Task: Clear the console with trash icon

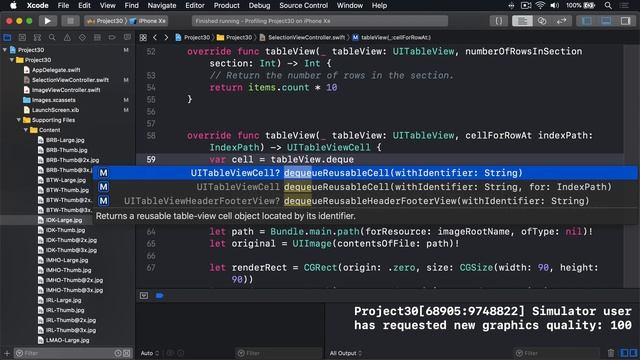Action: point(611,353)
